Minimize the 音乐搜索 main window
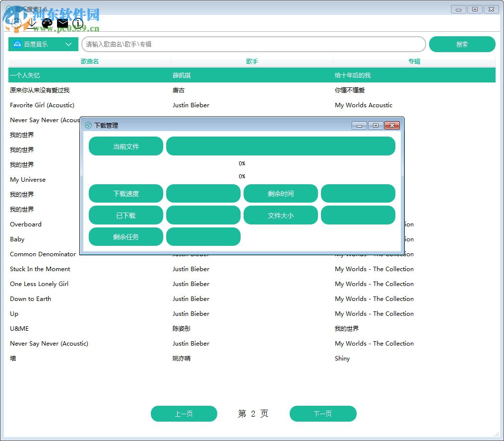The height and width of the screenshot is (441, 504). [459, 9]
